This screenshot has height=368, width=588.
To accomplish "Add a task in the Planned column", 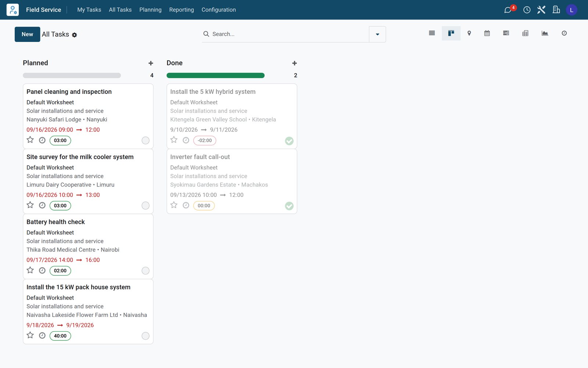I will click(x=151, y=63).
